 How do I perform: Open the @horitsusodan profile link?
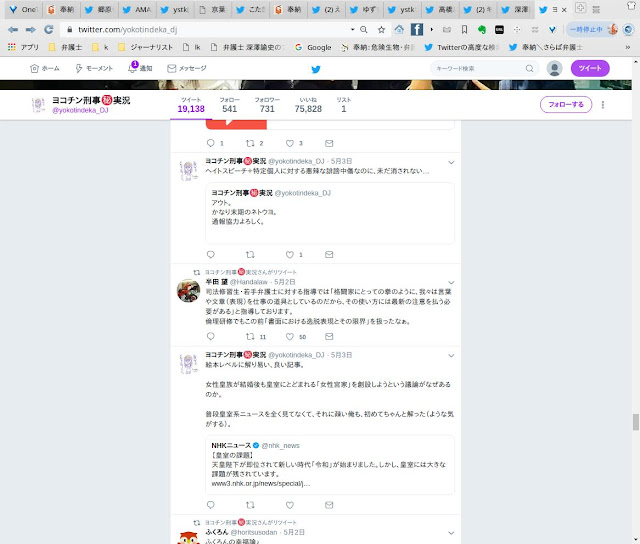click(x=254, y=533)
